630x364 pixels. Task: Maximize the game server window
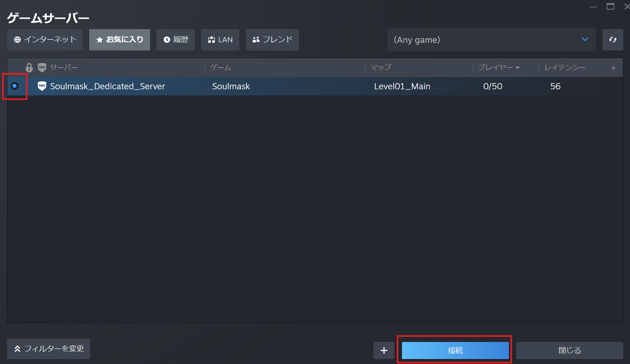tap(610, 7)
